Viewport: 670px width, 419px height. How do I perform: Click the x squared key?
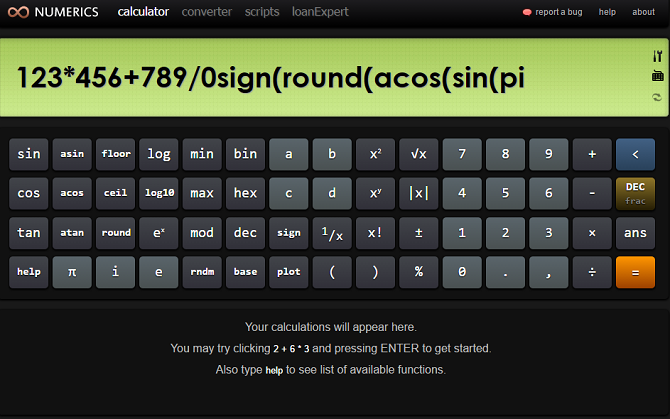tap(375, 154)
